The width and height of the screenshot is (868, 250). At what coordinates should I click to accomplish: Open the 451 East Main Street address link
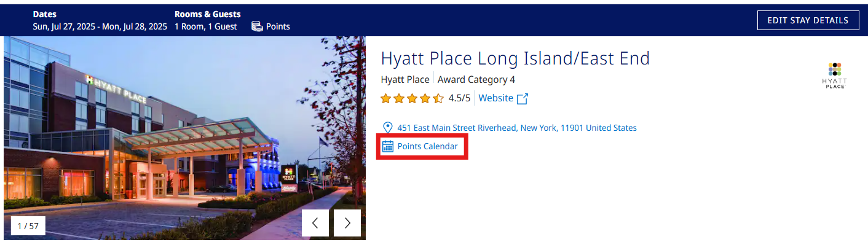pyautogui.click(x=517, y=128)
